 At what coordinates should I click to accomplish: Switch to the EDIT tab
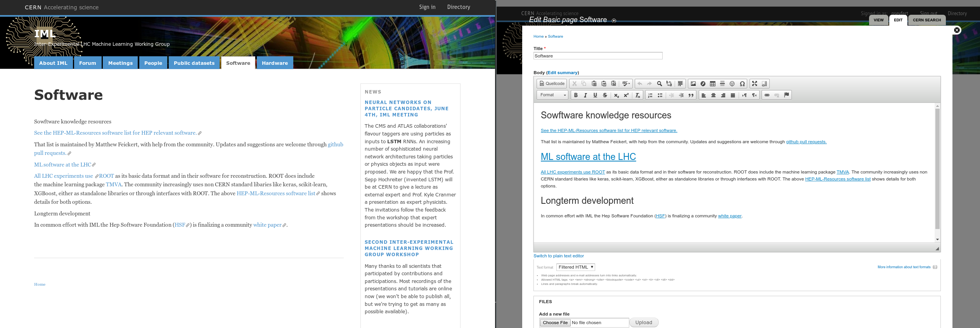click(898, 20)
